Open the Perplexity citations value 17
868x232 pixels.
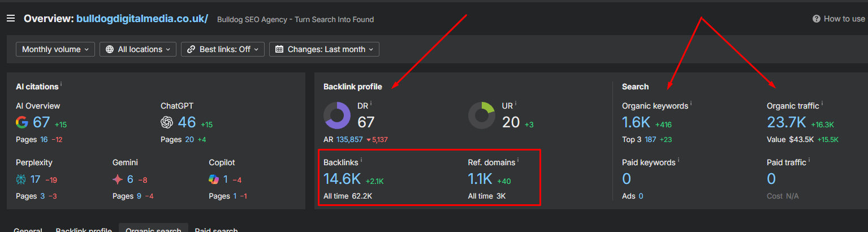[x=36, y=179]
